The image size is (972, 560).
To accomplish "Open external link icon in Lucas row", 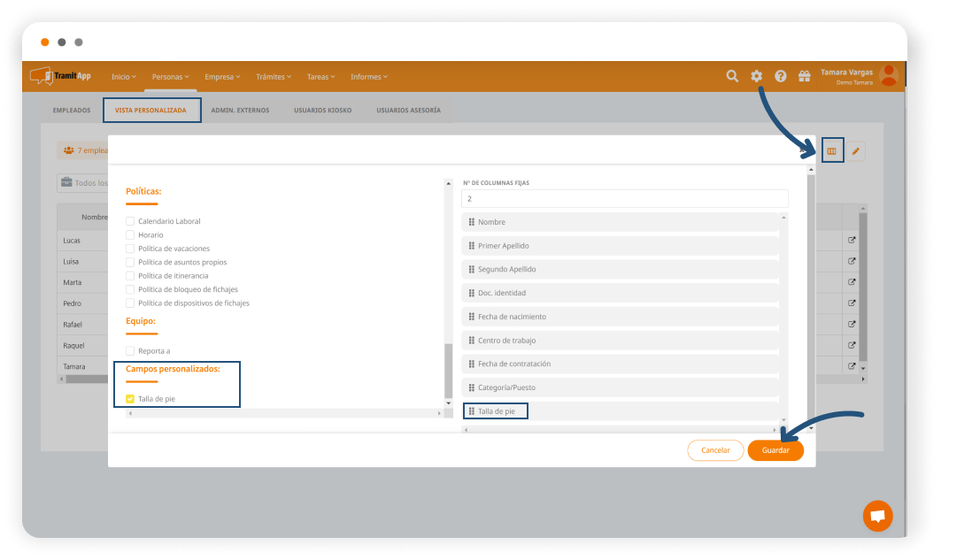I will point(852,240).
